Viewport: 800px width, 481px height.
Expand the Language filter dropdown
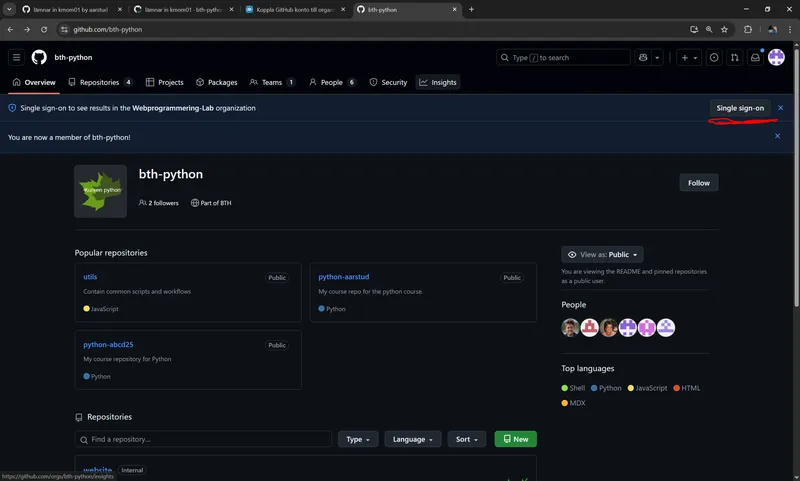[x=412, y=439]
